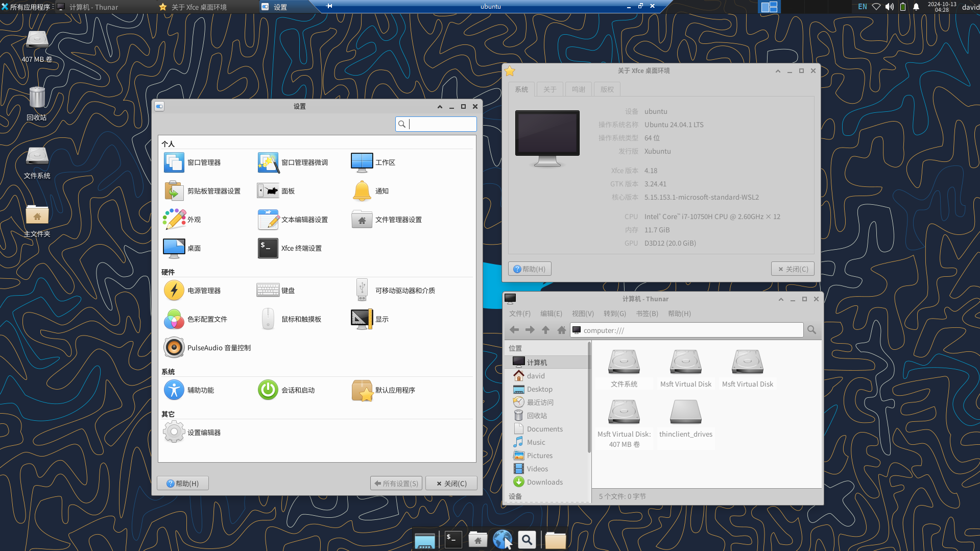Select 最近访问 in Thunar sidebar
Viewport: 980px width, 551px height.
[x=546, y=402]
